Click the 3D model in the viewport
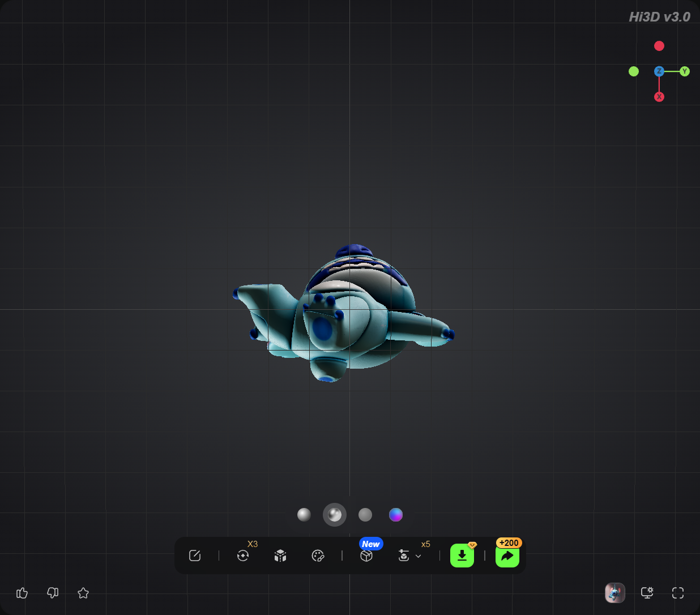700x615 pixels. [x=343, y=313]
